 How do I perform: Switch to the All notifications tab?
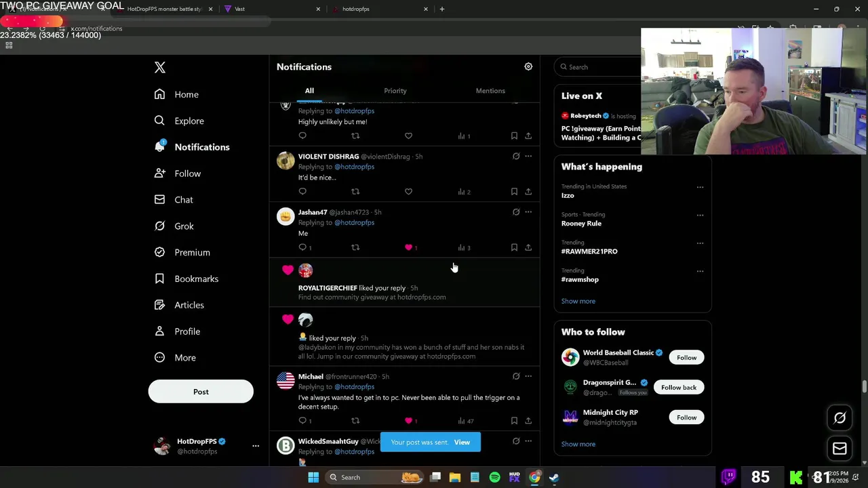(x=309, y=91)
